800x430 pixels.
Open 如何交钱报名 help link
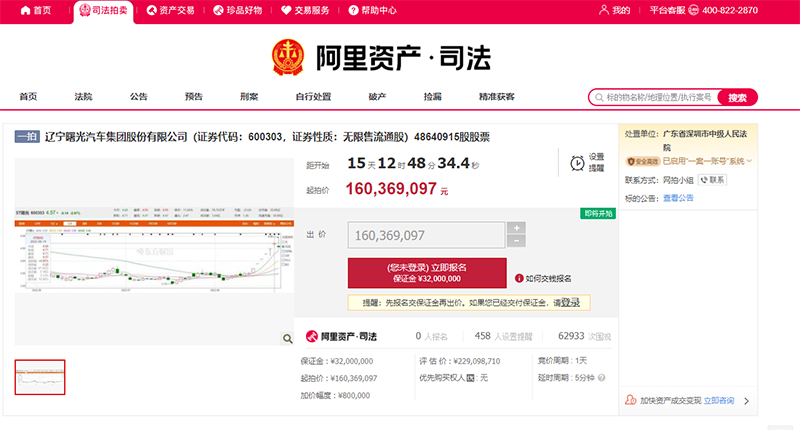click(x=548, y=279)
